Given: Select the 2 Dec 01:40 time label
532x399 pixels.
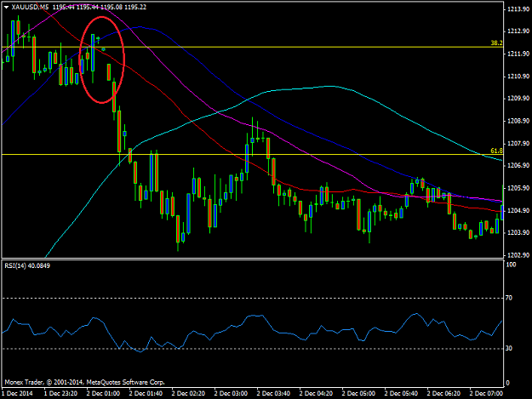Looking at the screenshot, I should [146, 394].
